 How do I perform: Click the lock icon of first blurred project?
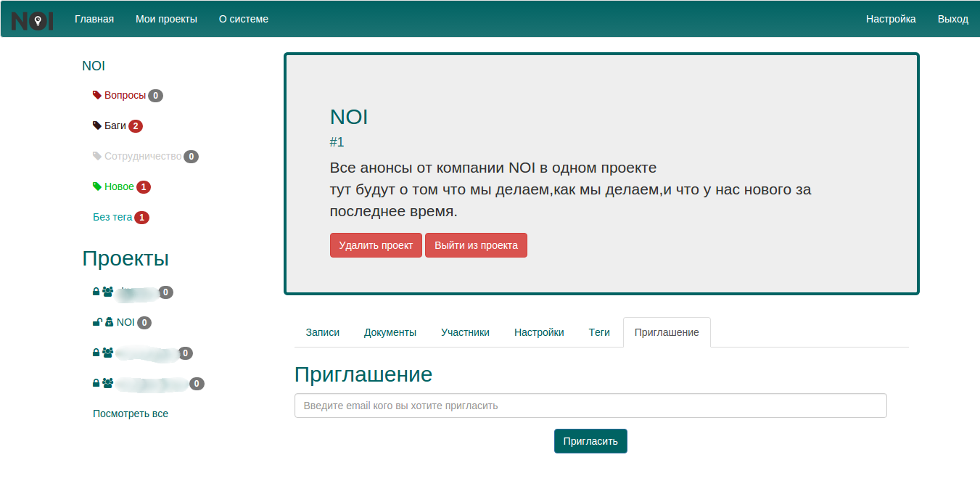pos(96,292)
